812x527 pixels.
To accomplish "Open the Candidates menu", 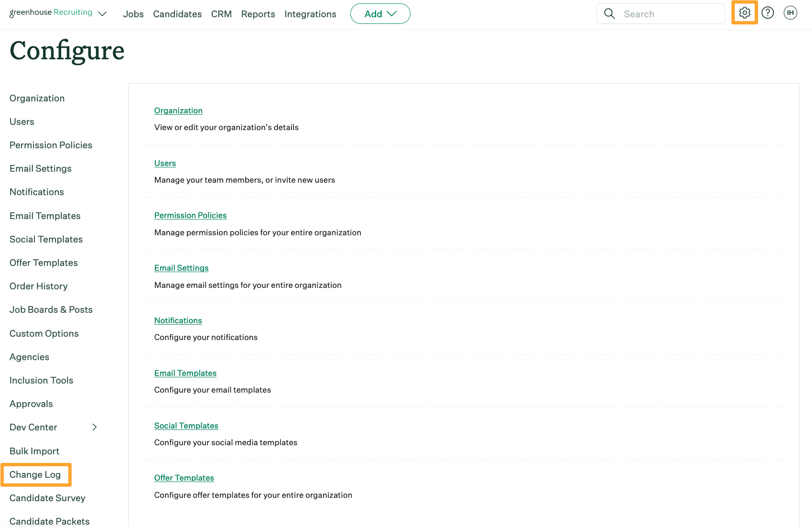I will pyautogui.click(x=177, y=14).
